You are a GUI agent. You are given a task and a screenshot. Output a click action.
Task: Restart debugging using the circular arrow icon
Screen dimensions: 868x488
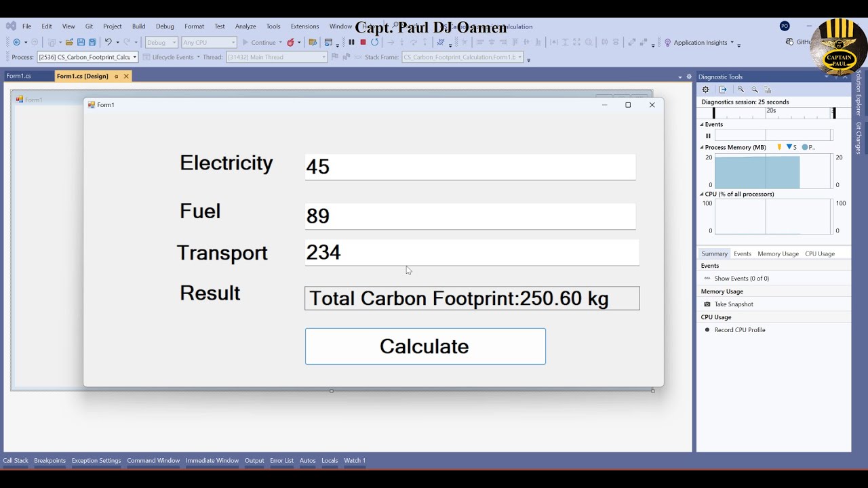tap(374, 42)
